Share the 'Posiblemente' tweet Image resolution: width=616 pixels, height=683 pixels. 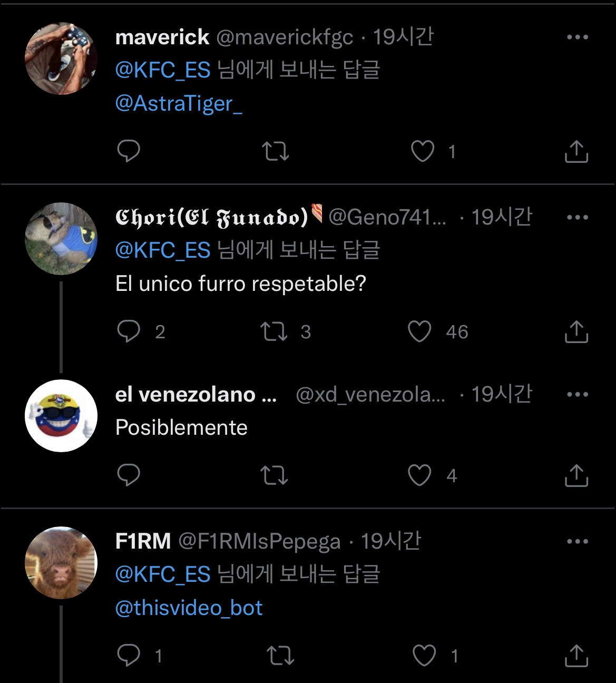(x=576, y=475)
